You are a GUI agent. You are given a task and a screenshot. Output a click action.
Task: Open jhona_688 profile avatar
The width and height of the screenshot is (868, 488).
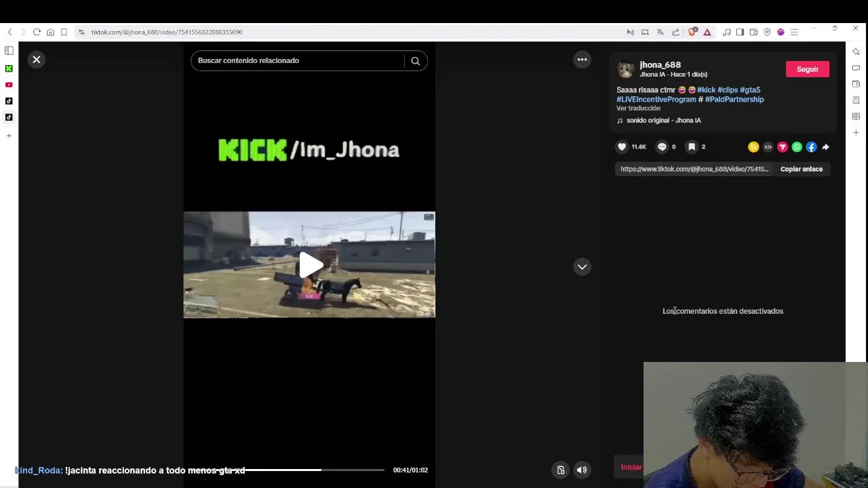pos(626,69)
